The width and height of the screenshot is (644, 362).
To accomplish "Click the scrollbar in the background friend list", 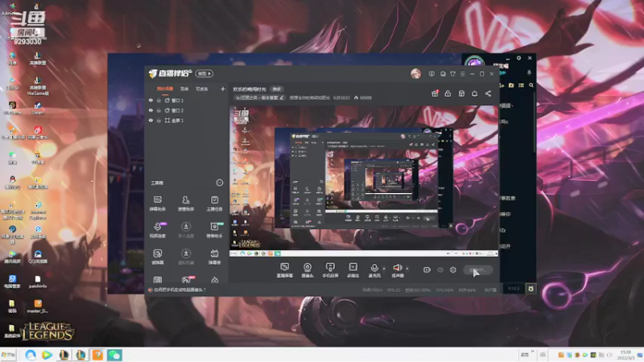I will [x=535, y=121].
